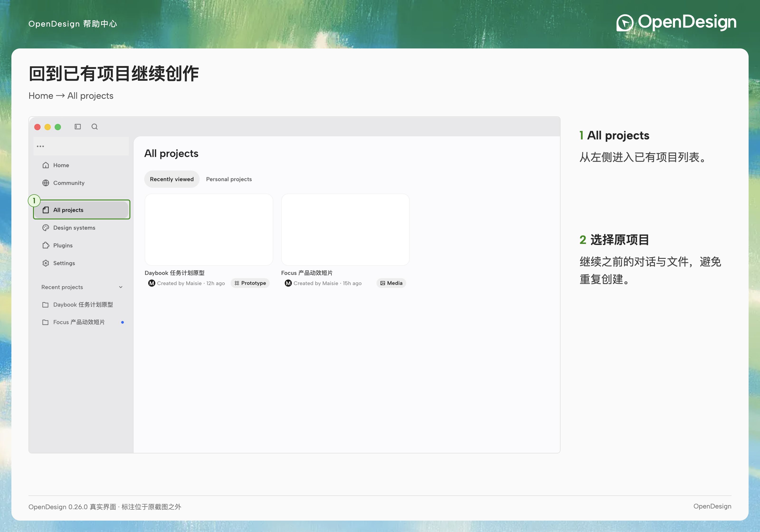Open the Focus project thumbnail
This screenshot has height=532, width=760.
[x=345, y=230]
